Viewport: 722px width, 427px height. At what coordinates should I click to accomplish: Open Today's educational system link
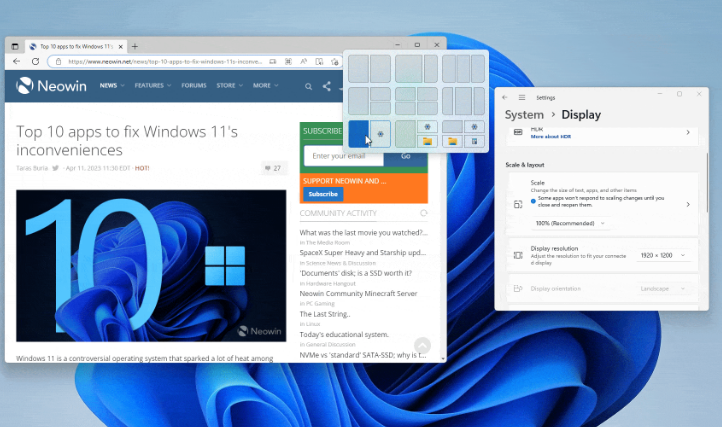point(344,334)
